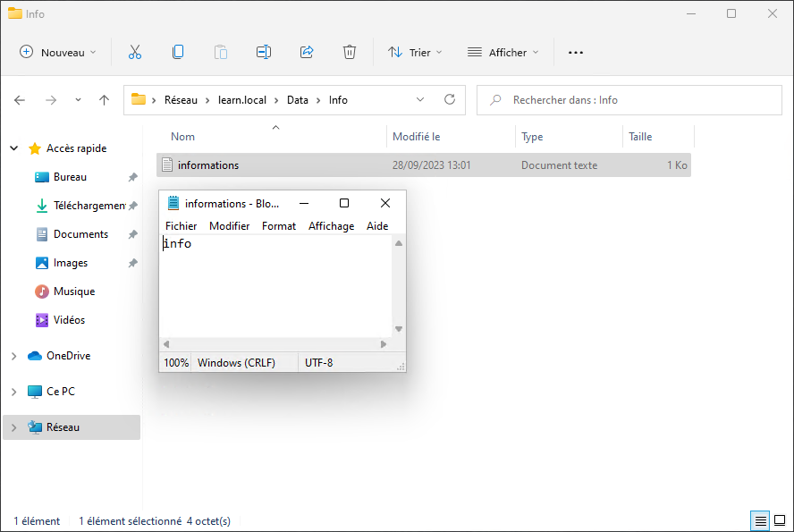Expand the Réseau tree node
The height and width of the screenshot is (532, 794).
[14, 427]
